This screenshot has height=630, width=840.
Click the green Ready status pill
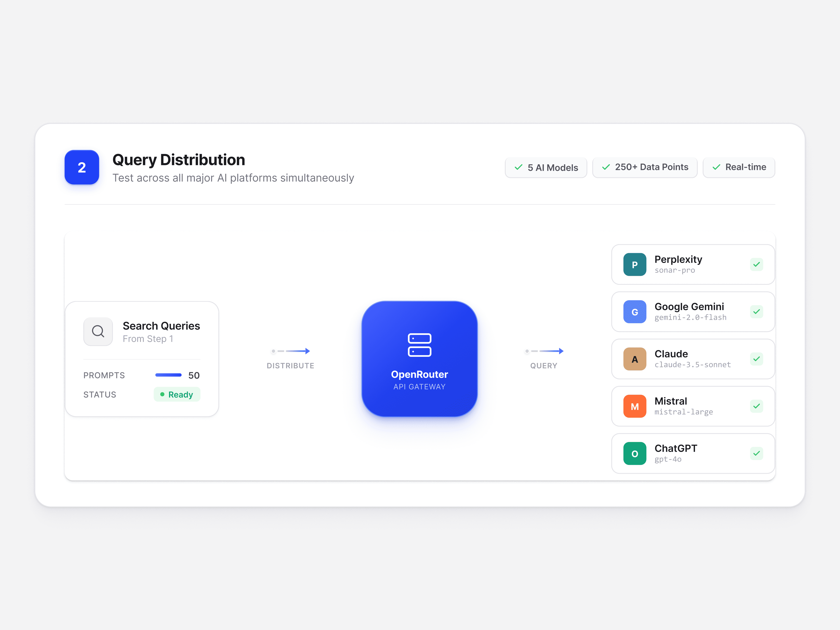(177, 395)
